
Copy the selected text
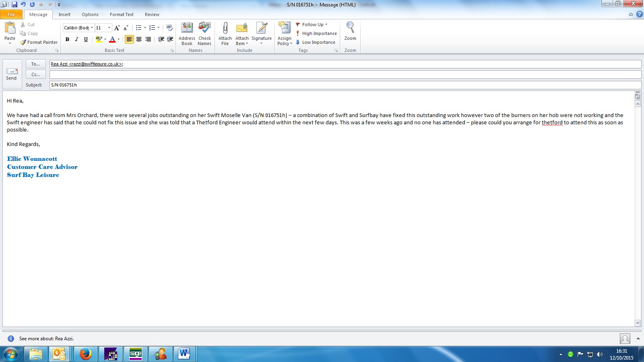[29, 33]
